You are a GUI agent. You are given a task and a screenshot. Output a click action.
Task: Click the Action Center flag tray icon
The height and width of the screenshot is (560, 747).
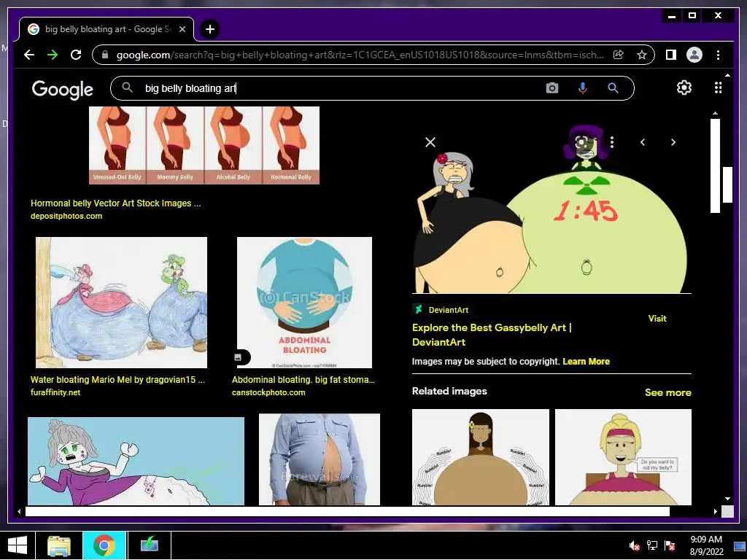[x=670, y=545]
